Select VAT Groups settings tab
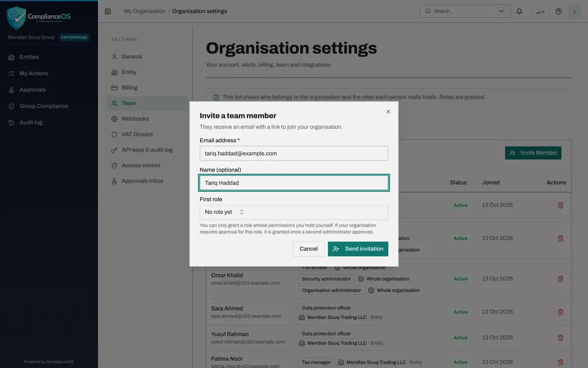The height and width of the screenshot is (368, 588). (x=148, y=134)
